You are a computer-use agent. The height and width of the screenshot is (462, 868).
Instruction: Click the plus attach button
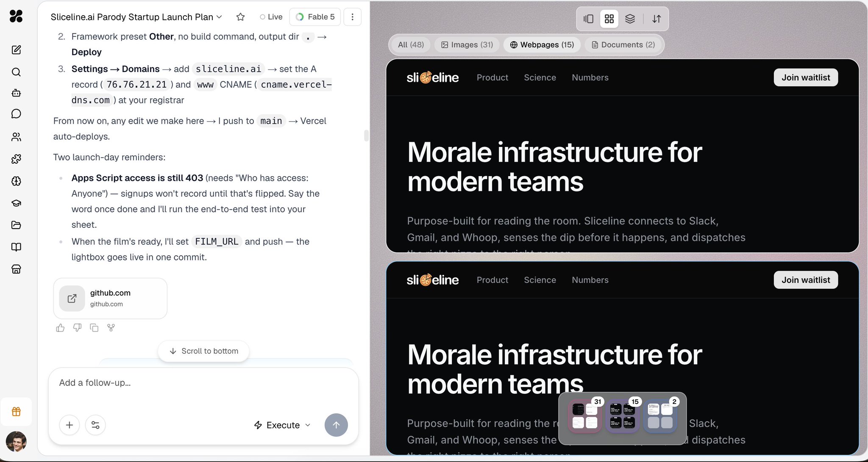coord(70,425)
